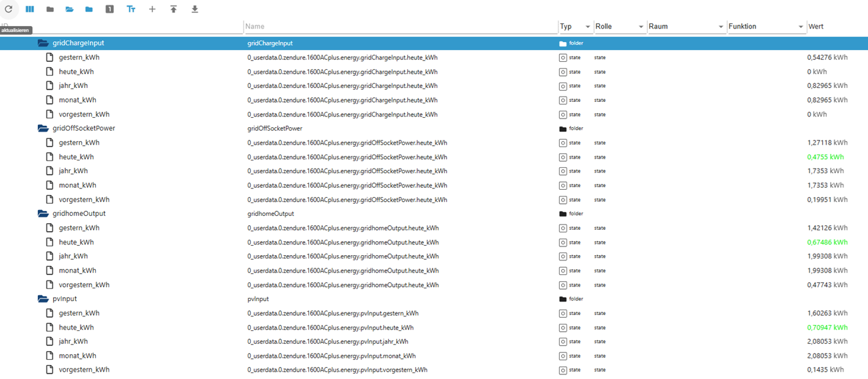
Task: Click the upload arrow icon
Action: pos(174,9)
